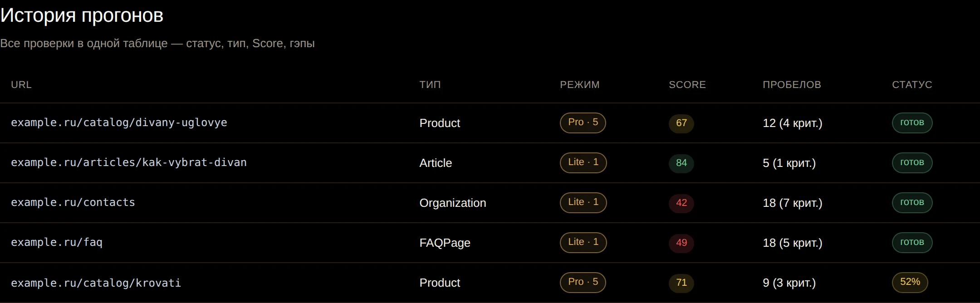Open the kak-vybrat-divan article URL
The image size is (980, 303).
[129, 162]
